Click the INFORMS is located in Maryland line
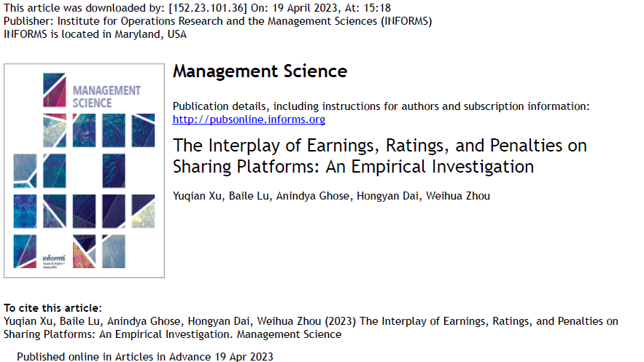 click(x=95, y=34)
